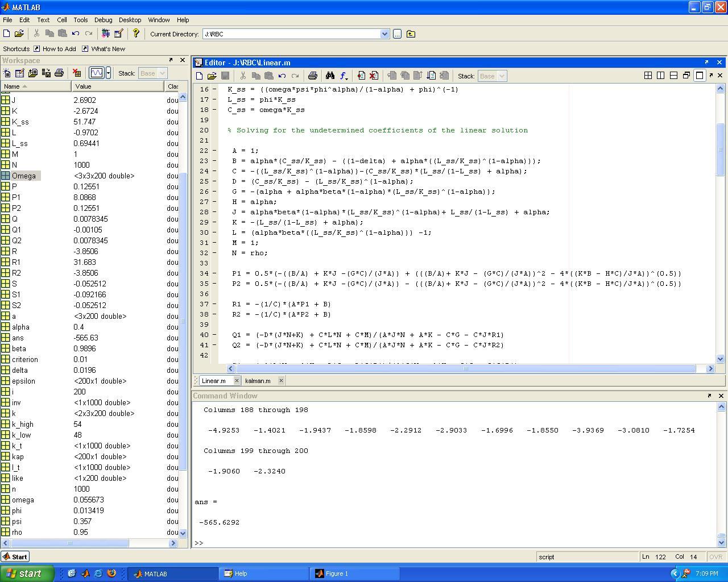Click the Current Directory text field

coord(291,34)
